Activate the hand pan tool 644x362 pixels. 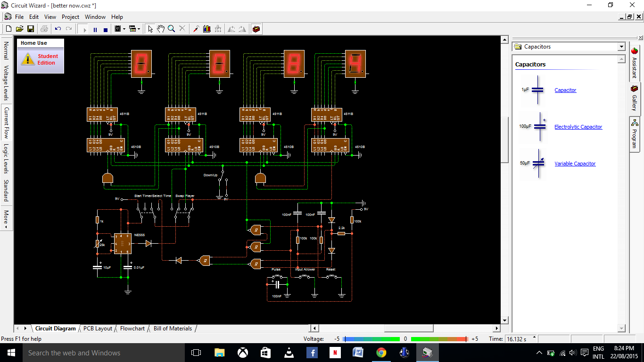click(x=161, y=29)
